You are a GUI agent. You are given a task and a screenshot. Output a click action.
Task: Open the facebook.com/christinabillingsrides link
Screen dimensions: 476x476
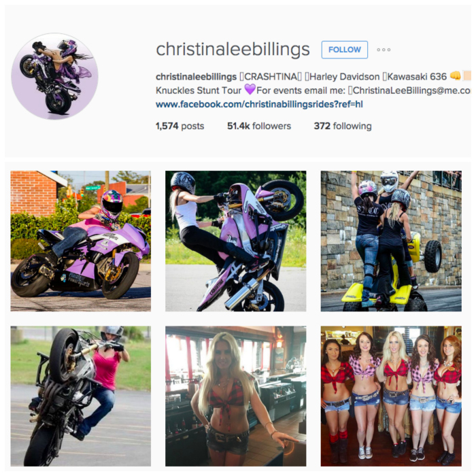[x=259, y=105]
